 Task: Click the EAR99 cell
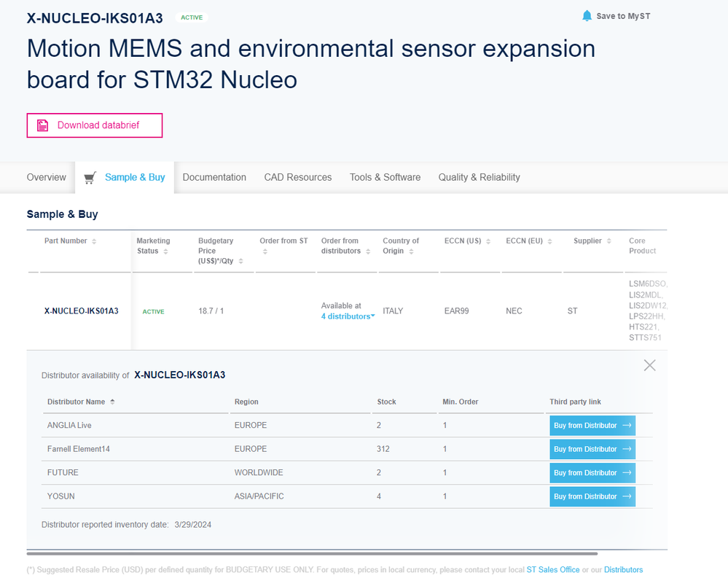(x=456, y=311)
